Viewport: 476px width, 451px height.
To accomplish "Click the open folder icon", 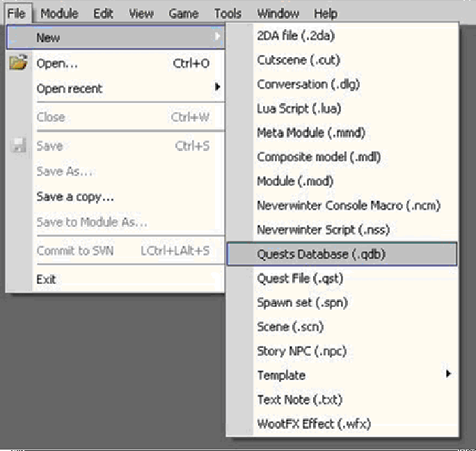I will point(17,63).
